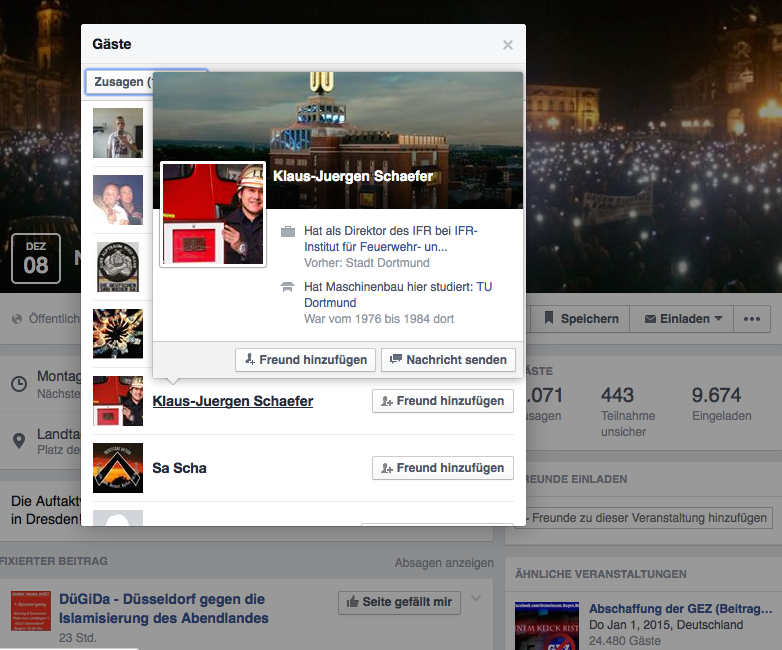782x650 pixels.
Task: Add Klaus-Juergen Schaefer as friend in list
Action: click(443, 401)
